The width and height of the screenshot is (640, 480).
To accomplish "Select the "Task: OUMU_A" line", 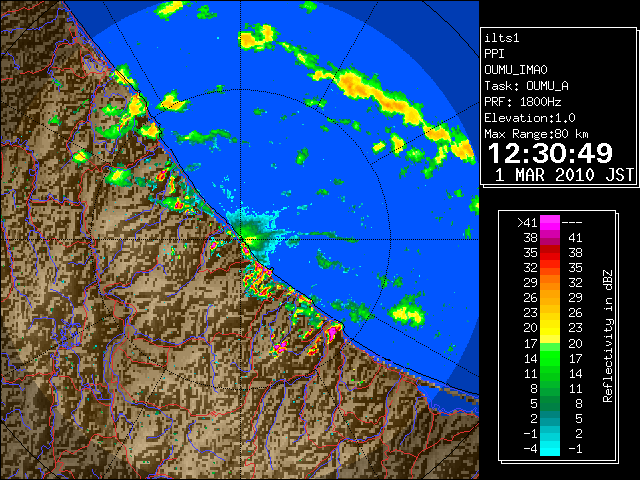I will [527, 86].
